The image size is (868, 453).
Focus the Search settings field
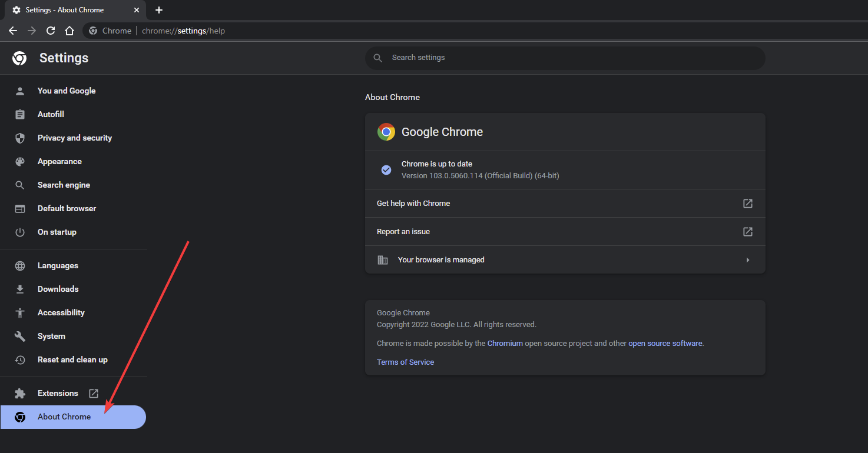coord(565,58)
